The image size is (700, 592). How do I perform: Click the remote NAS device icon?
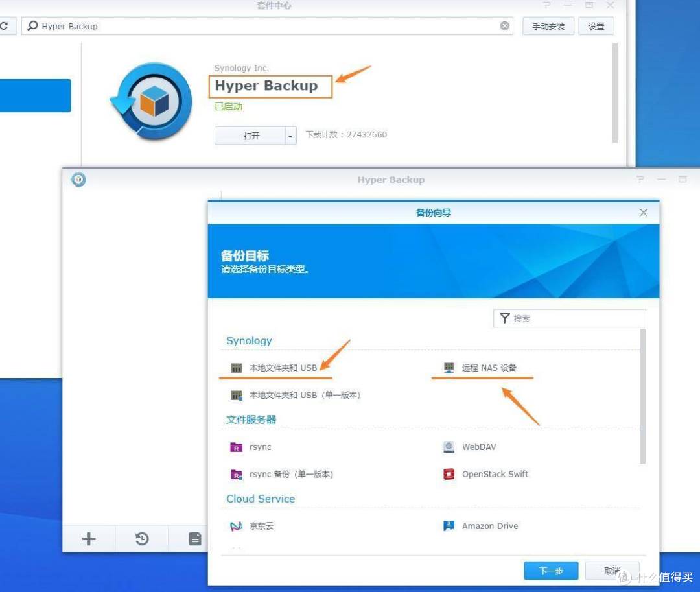pyautogui.click(x=449, y=368)
